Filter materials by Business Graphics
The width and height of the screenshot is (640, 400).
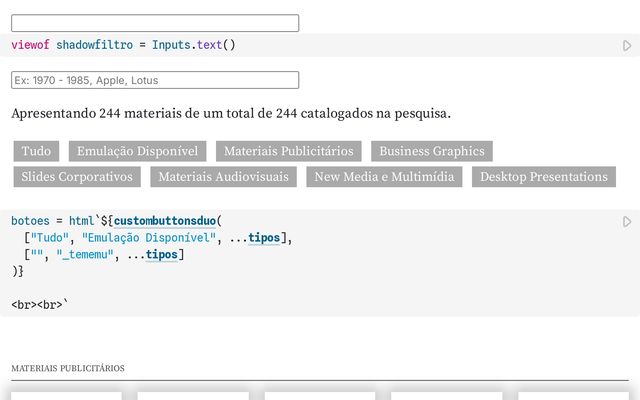click(x=431, y=151)
